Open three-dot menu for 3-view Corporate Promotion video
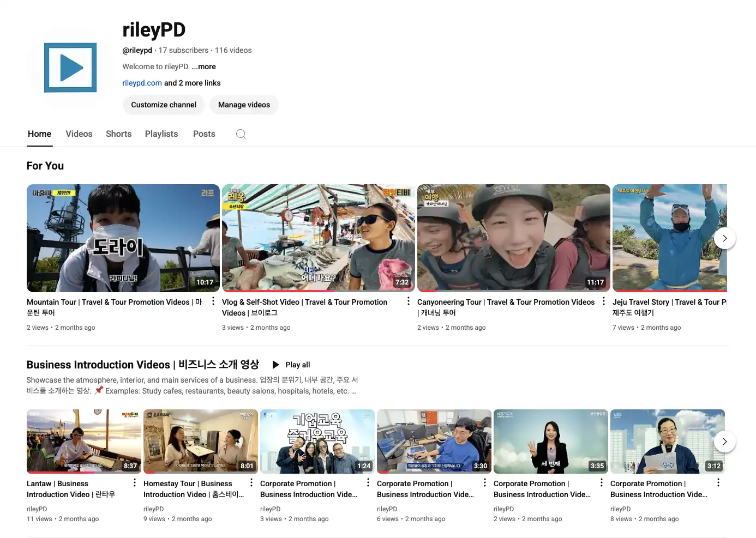The image size is (756, 538). [368, 483]
